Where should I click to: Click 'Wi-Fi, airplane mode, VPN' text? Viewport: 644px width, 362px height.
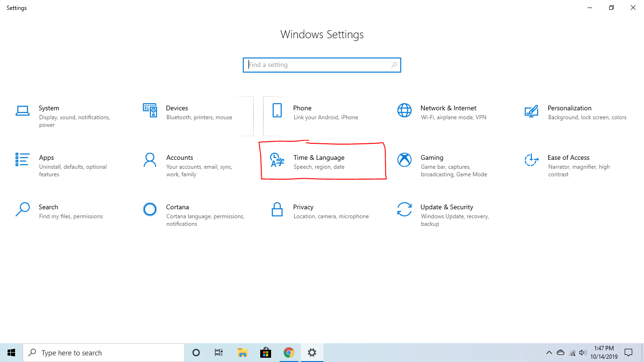tap(454, 117)
